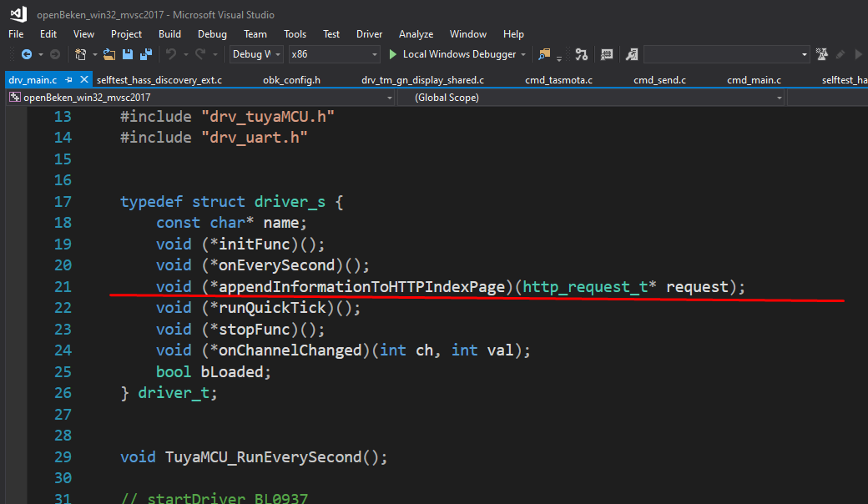Viewport: 868px width, 504px height.
Task: Click the flask test toolbar icon
Action: (822, 54)
